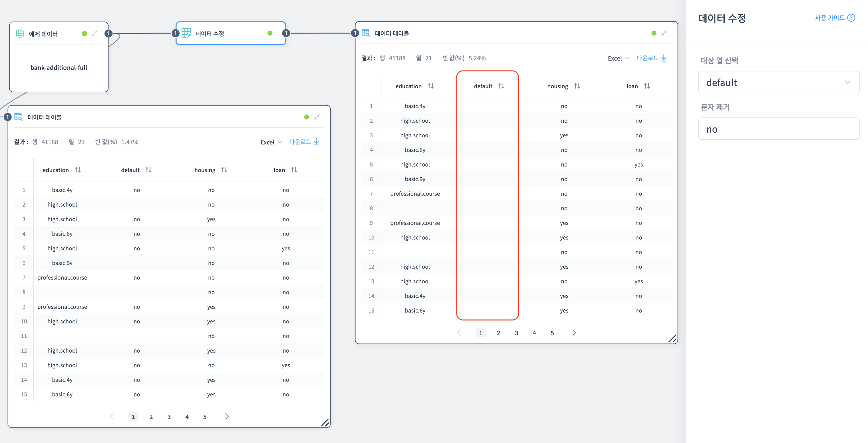This screenshot has height=443, width=868.
Task: Open Excel format dropdown in right table
Action: pyautogui.click(x=618, y=58)
